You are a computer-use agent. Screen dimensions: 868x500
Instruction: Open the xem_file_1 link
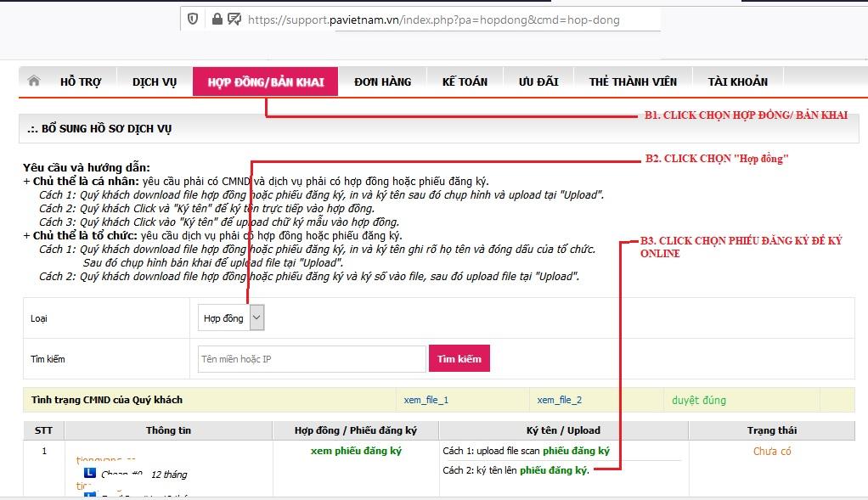coord(426,400)
